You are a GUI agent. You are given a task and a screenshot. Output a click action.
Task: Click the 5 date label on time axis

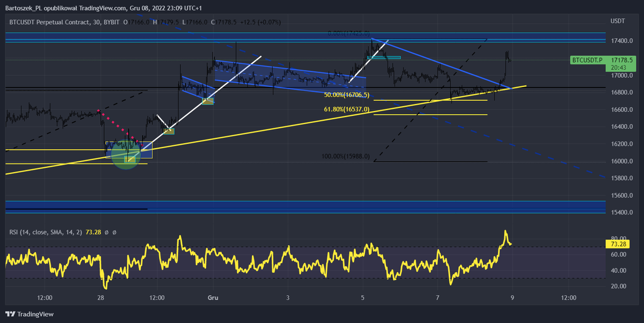click(363, 297)
